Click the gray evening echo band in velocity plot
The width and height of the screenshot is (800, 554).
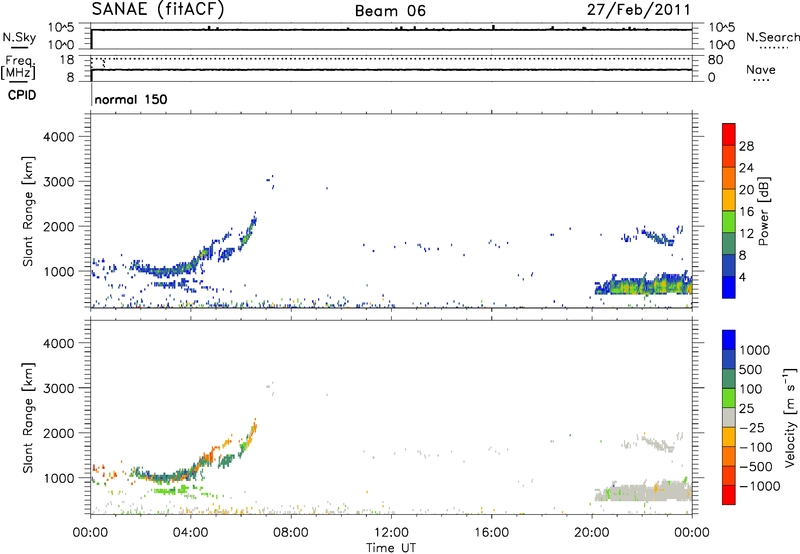tap(644, 492)
